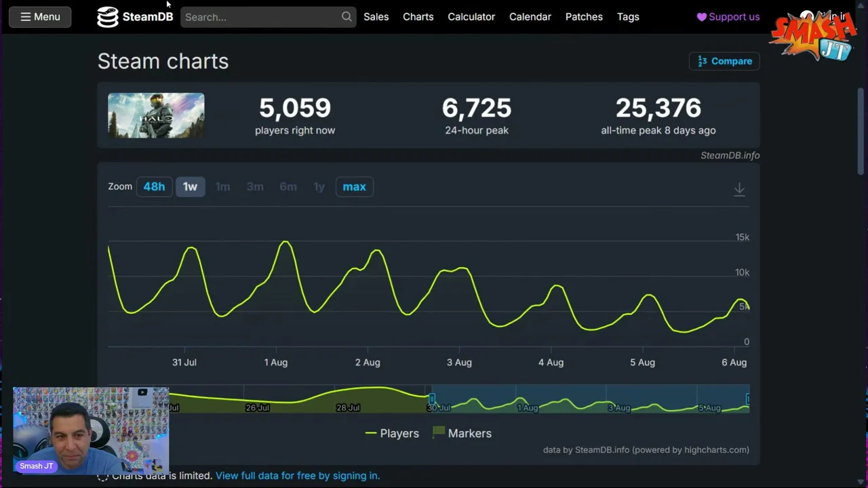Click the 5,059 players right now value
Viewport: 868px width, 488px height.
[295, 108]
